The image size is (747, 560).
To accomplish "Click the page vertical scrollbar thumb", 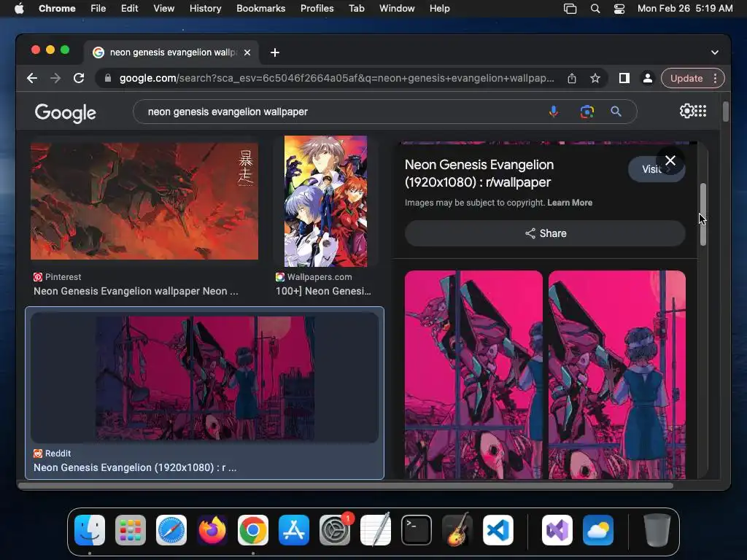I will [726, 112].
